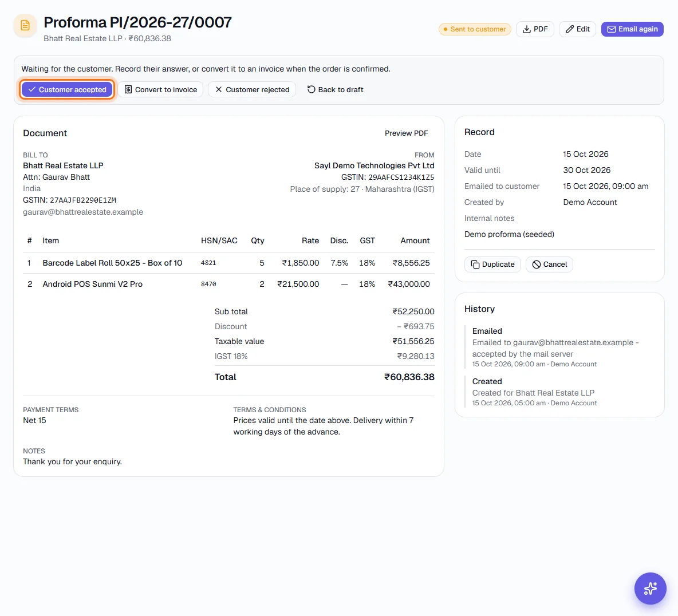The image size is (678, 616).
Task: Duplicate this proforma record
Action: tap(492, 264)
